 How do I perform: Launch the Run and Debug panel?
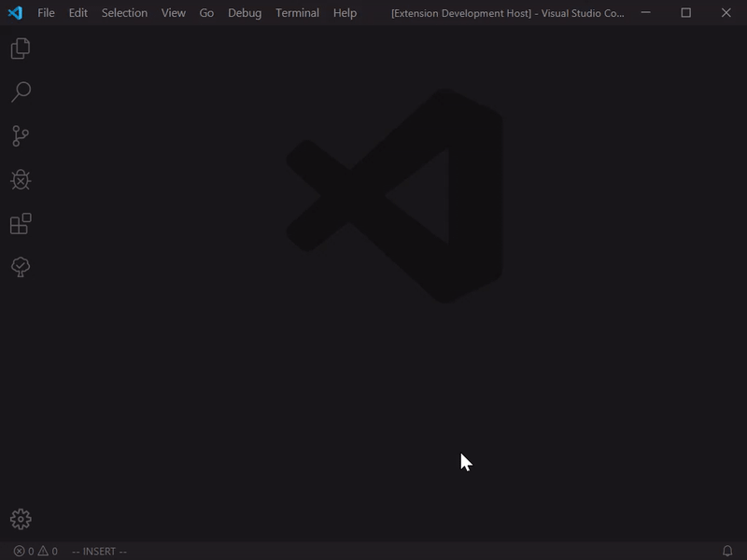pyautogui.click(x=21, y=179)
